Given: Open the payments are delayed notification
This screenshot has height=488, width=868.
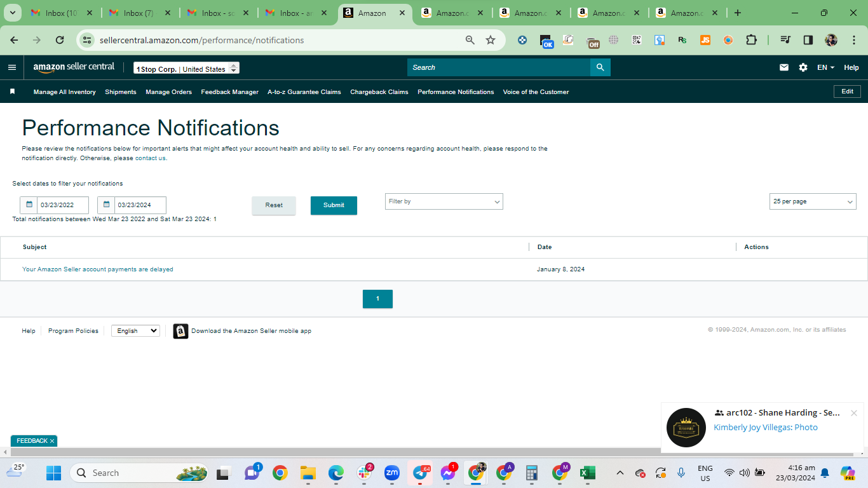Looking at the screenshot, I should click(98, 269).
